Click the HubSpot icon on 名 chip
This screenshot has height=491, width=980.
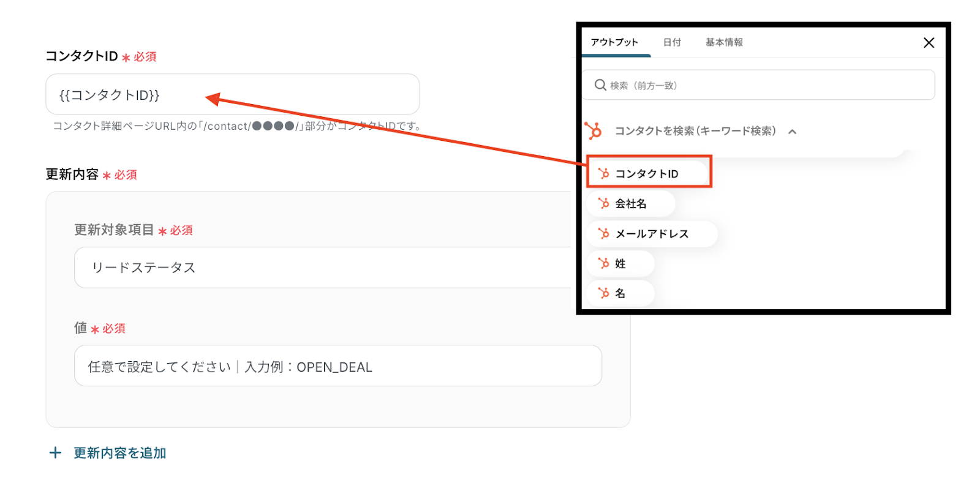[x=604, y=293]
